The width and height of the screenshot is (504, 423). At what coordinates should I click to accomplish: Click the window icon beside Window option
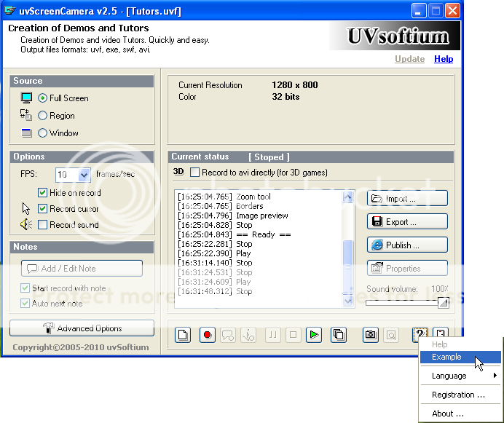[x=26, y=133]
